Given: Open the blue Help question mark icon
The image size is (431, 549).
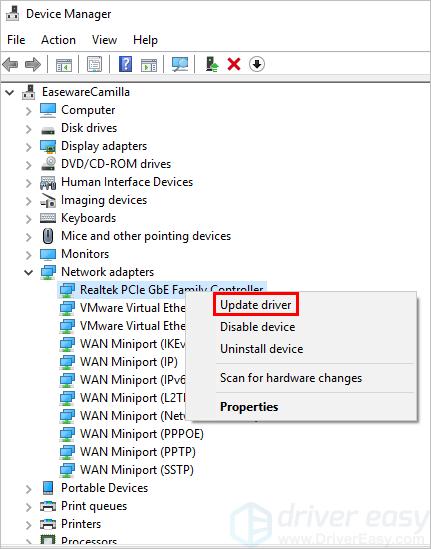Looking at the screenshot, I should (x=125, y=64).
